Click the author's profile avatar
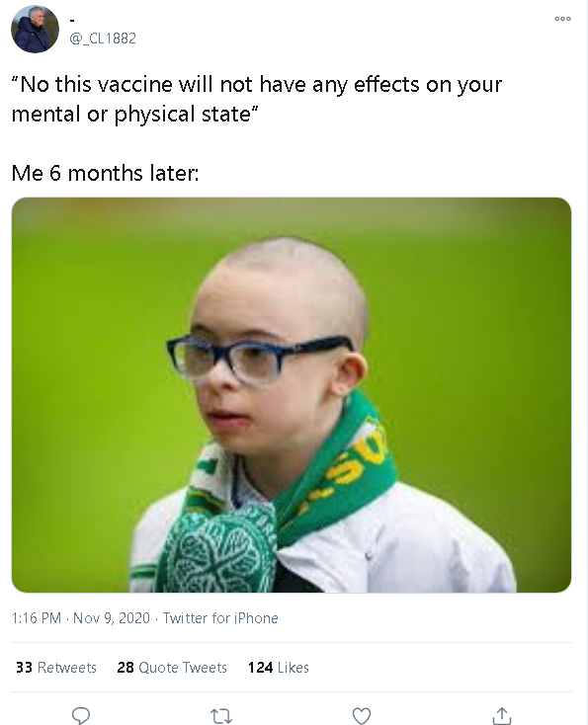 coord(35,29)
